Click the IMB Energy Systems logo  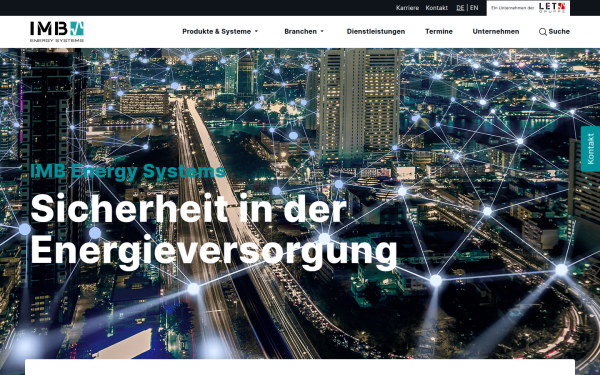57,31
